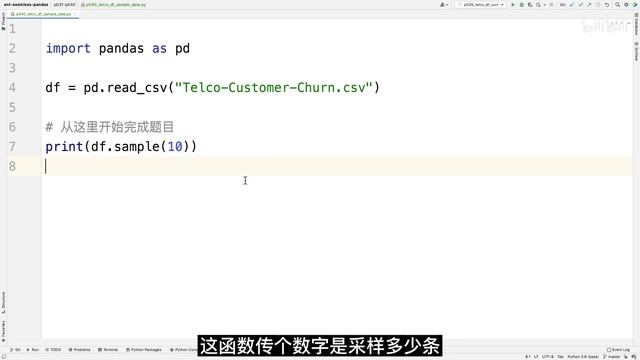Click the master git branch widget
The image size is (640, 360).
[611, 357]
